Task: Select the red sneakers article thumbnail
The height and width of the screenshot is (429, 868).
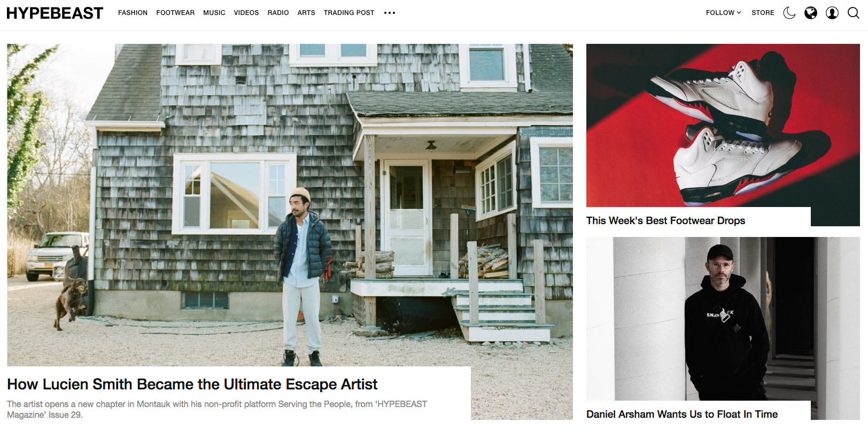Action: 723,126
